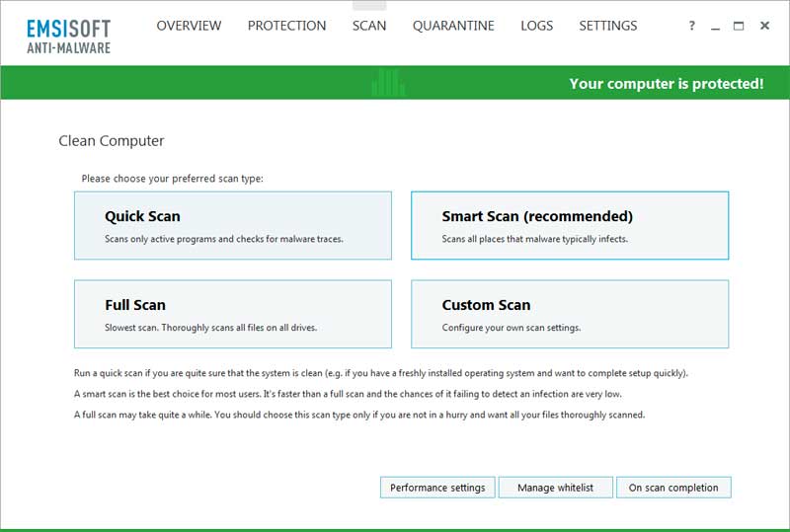The height and width of the screenshot is (532, 790).
Task: Close the Emsisoft window
Action: [x=764, y=26]
